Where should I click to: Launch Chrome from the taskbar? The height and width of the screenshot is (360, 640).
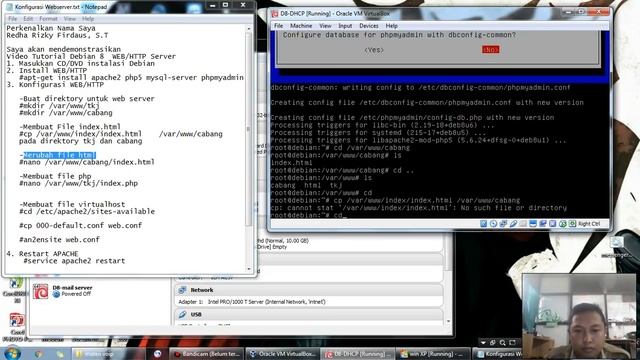pyautogui.click(x=39, y=354)
